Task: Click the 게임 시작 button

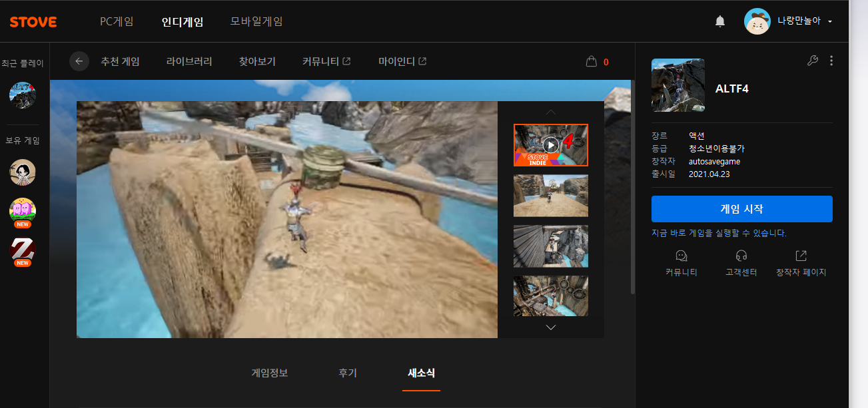Action: [x=742, y=209]
